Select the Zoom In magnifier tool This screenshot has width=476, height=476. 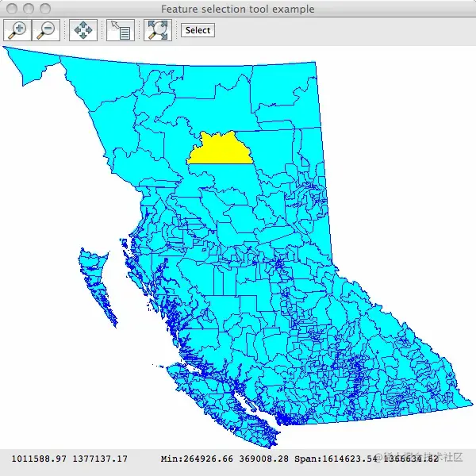[17, 30]
